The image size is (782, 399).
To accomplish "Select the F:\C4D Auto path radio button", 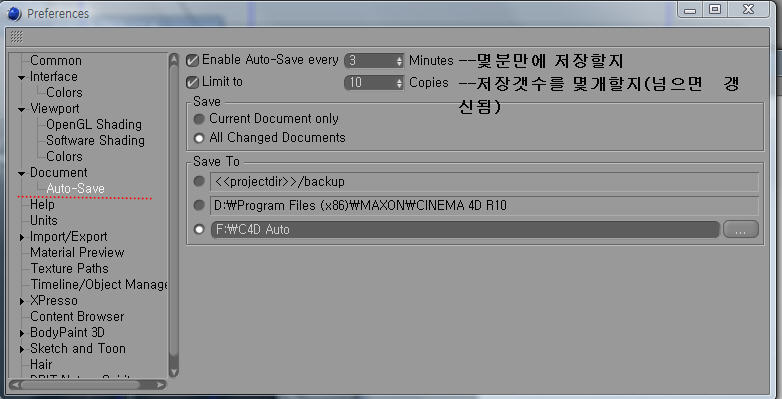I will point(199,229).
